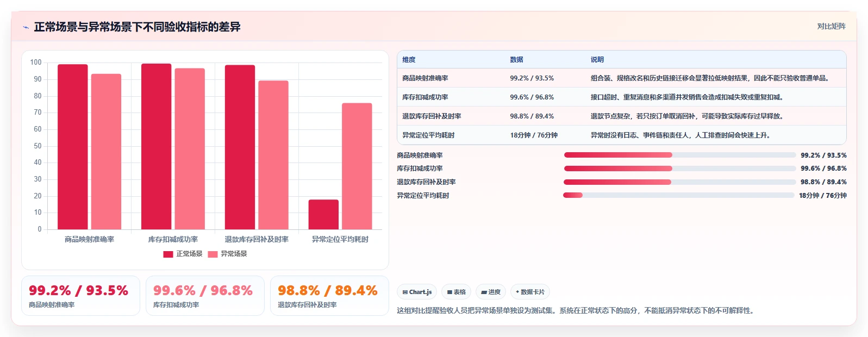
Task: Click the 异常场景 bar for 退款库存回补及时率
Action: (273, 155)
